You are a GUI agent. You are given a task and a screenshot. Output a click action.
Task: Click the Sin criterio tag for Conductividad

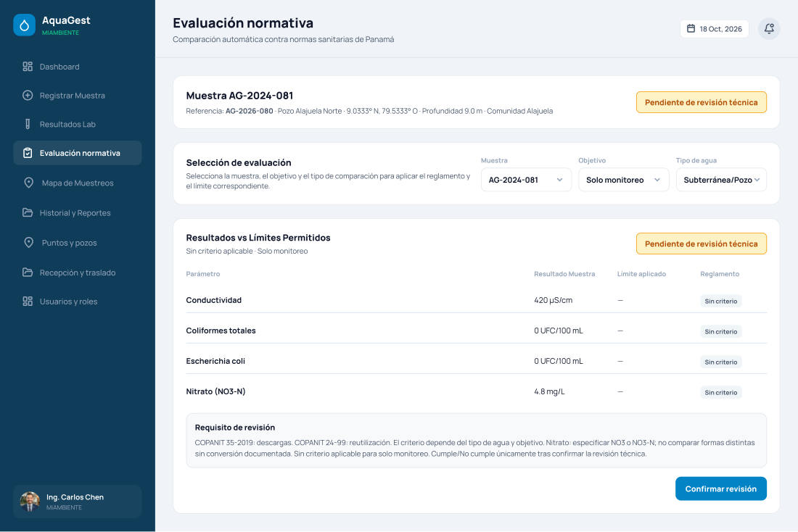(720, 301)
